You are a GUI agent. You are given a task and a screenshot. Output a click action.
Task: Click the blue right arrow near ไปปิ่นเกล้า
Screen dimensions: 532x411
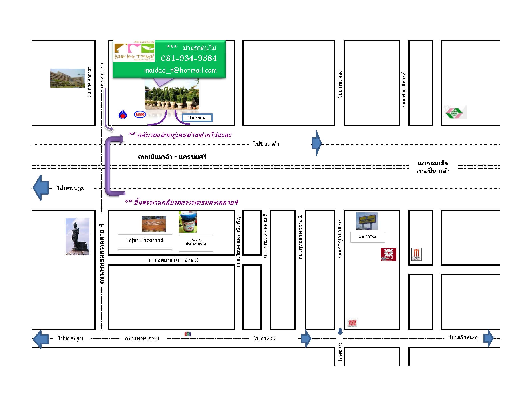[x=317, y=143]
